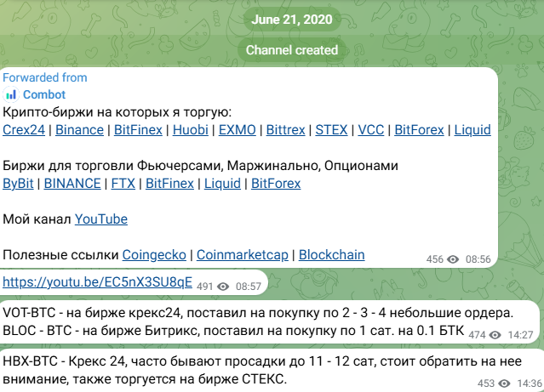Click the eye views icon beside 474
Image resolution: width=544 pixels, height=392 pixels.
[x=495, y=335]
